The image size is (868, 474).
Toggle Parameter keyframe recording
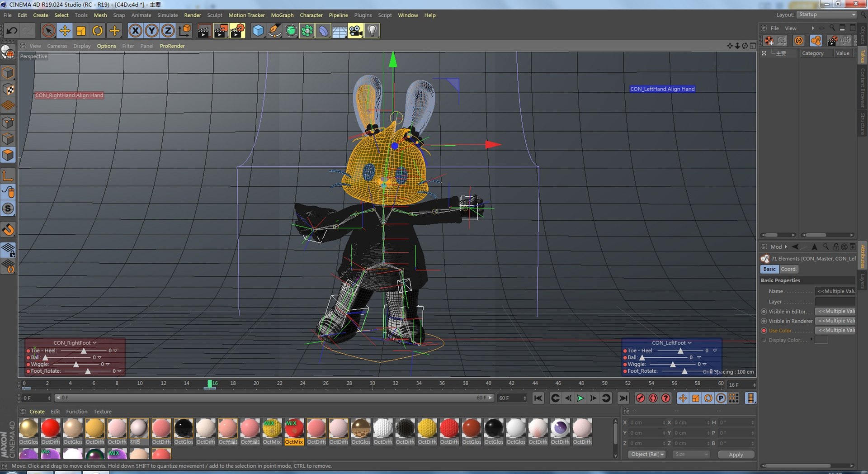[x=721, y=398]
